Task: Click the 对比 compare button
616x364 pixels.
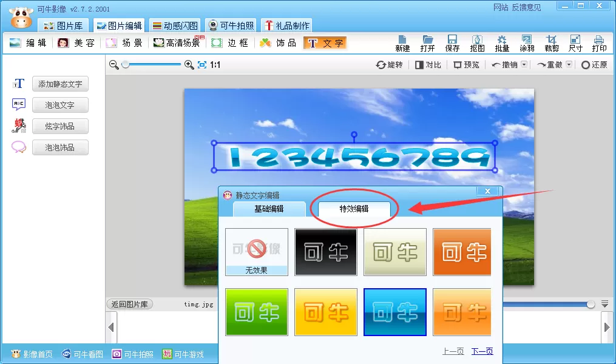Action: pos(428,65)
